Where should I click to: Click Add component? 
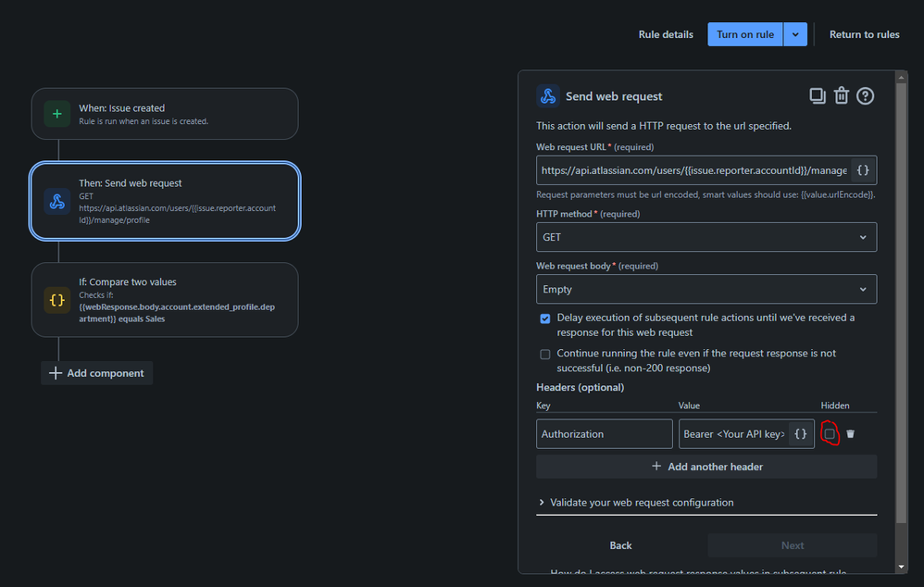[97, 373]
